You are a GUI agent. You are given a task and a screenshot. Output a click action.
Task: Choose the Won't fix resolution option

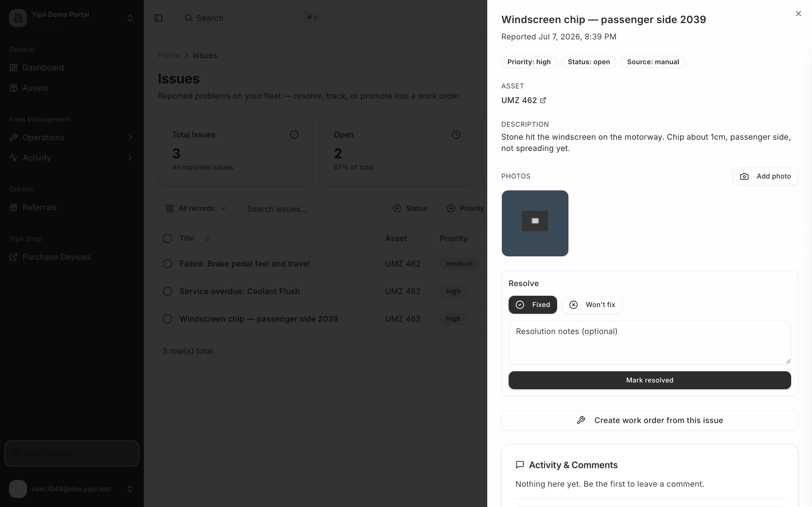tap(592, 305)
